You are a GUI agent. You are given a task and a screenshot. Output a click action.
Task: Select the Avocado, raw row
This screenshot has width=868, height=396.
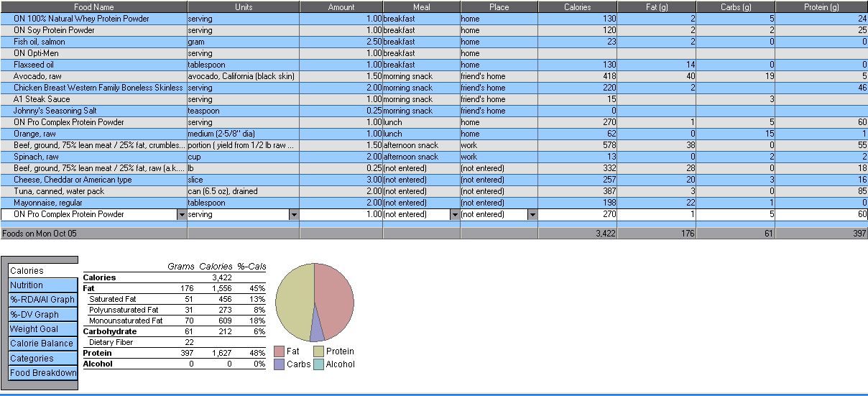(x=434, y=76)
